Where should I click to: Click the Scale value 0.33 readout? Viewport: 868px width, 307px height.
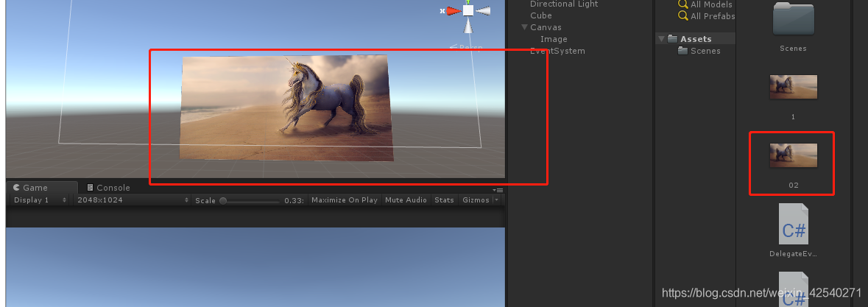294,200
